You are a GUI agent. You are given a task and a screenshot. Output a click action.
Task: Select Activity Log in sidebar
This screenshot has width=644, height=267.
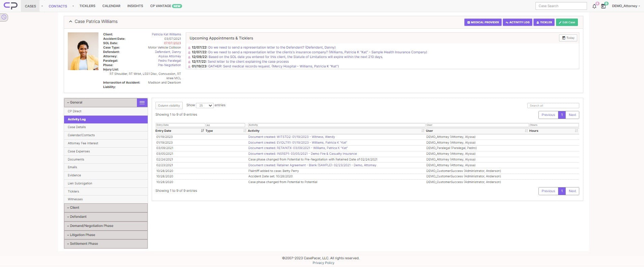click(x=106, y=119)
